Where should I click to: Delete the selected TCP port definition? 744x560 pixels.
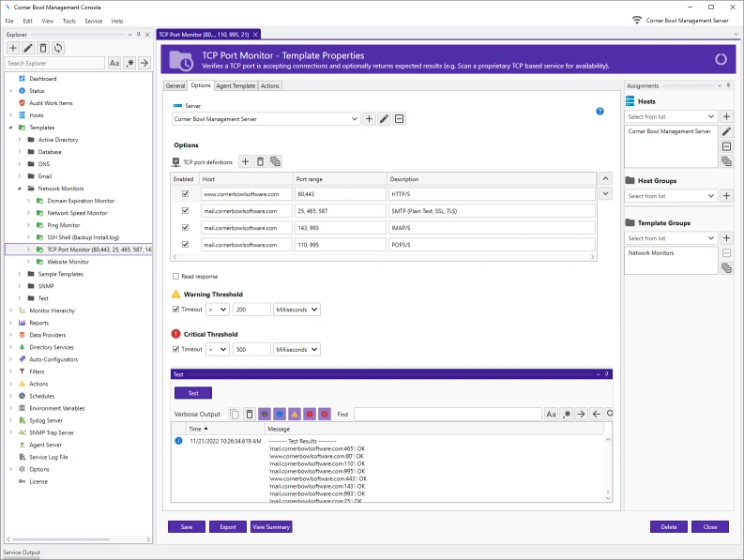coord(260,162)
